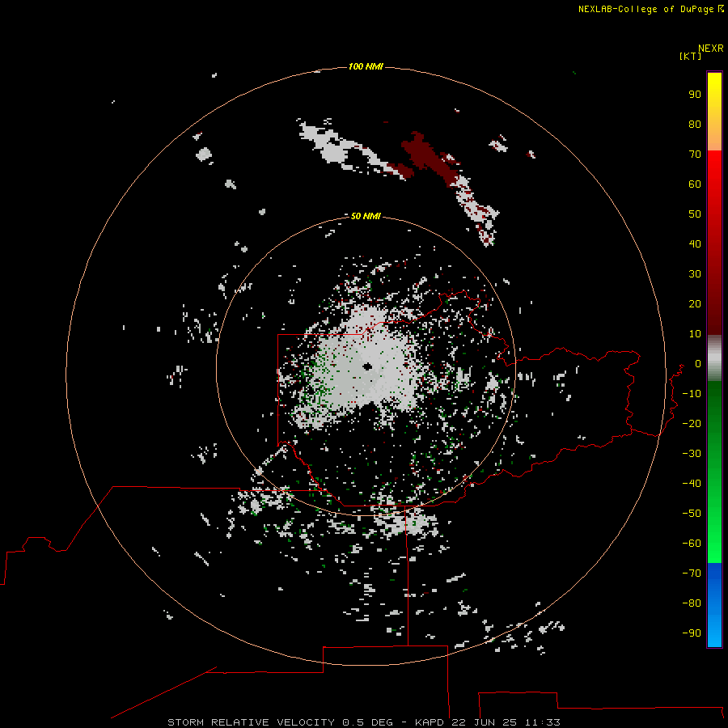Click the blue bottom segment of color bar
Screen dimensions: 728x728
(x=714, y=605)
